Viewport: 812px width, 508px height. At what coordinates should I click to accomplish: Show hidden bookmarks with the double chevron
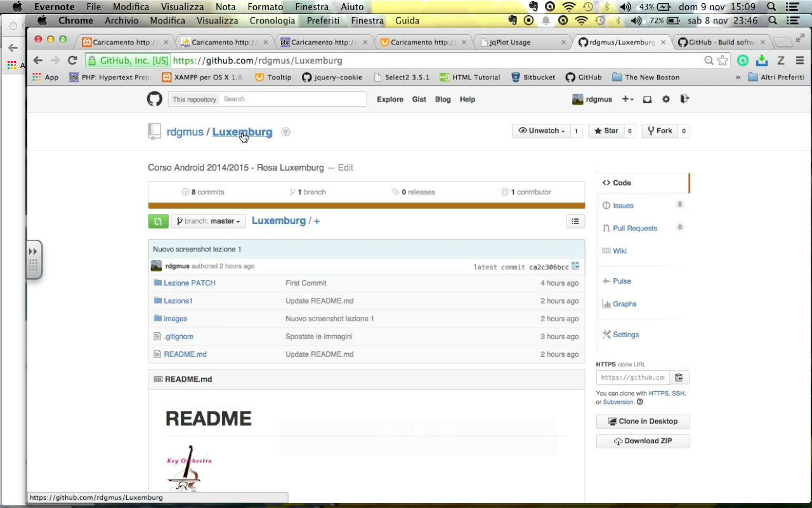click(x=738, y=77)
